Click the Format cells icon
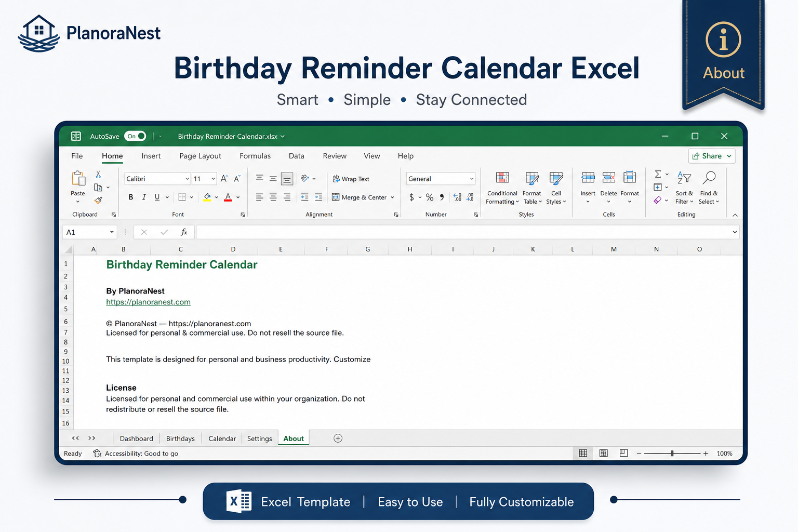The width and height of the screenshot is (798, 532). (x=630, y=177)
